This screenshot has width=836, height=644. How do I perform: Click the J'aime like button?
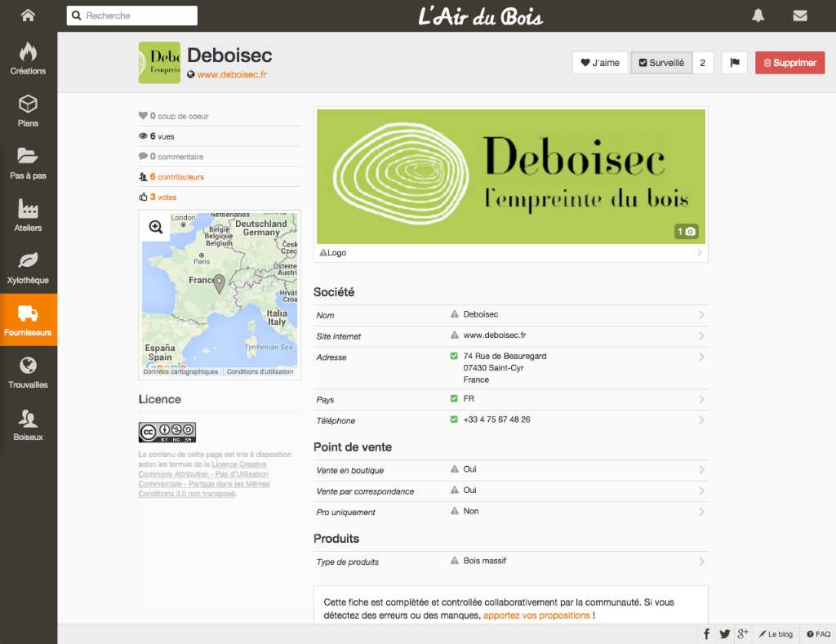[x=600, y=62]
